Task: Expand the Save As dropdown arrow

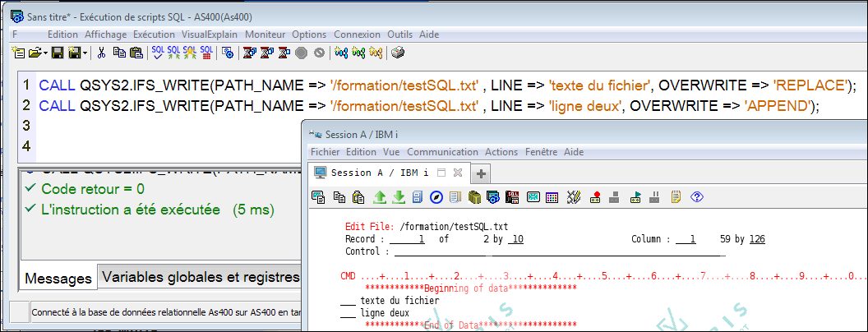Action: [x=85, y=53]
